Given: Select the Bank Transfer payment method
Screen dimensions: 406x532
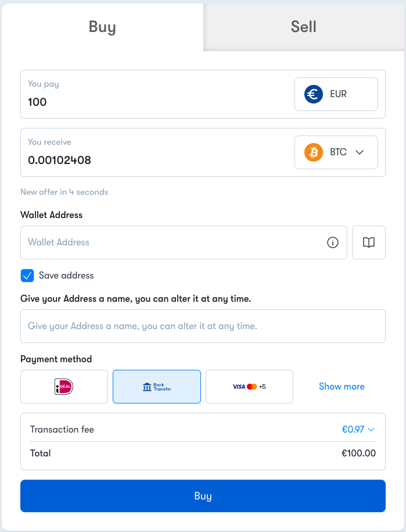Looking at the screenshot, I should (157, 387).
